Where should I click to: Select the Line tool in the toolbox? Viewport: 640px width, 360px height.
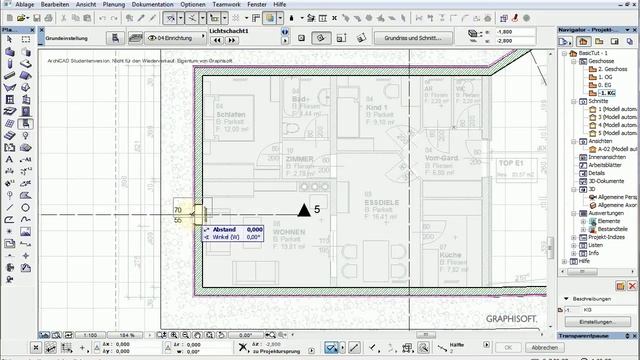pos(9,208)
